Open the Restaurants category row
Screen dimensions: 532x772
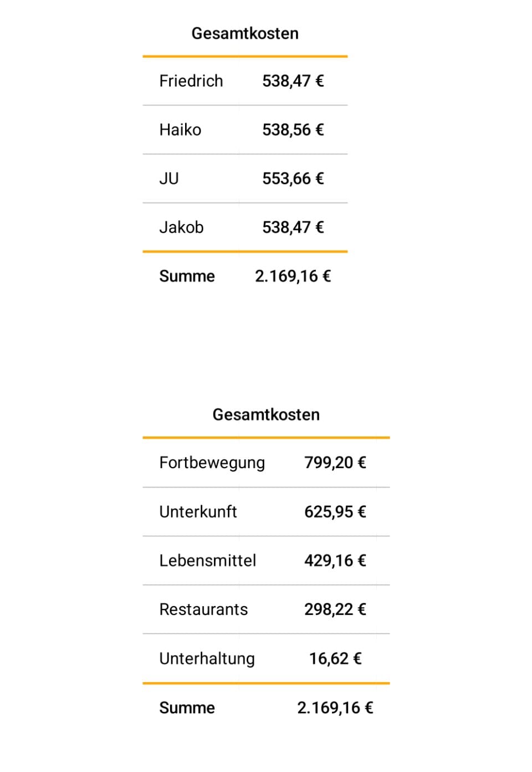point(203,610)
